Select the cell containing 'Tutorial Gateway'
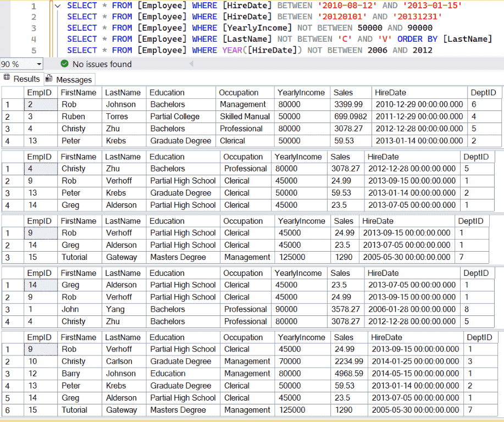This screenshot has width=504, height=422. pyautogui.click(x=75, y=257)
